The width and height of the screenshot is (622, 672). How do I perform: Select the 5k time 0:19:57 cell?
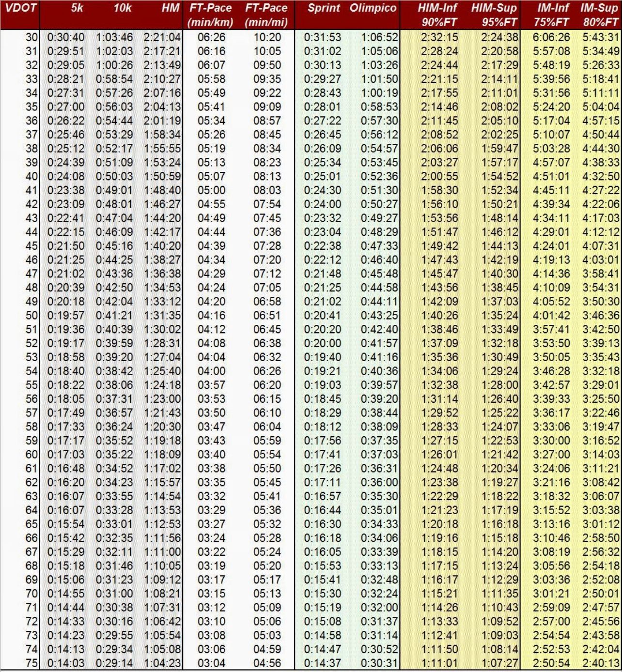(66, 316)
